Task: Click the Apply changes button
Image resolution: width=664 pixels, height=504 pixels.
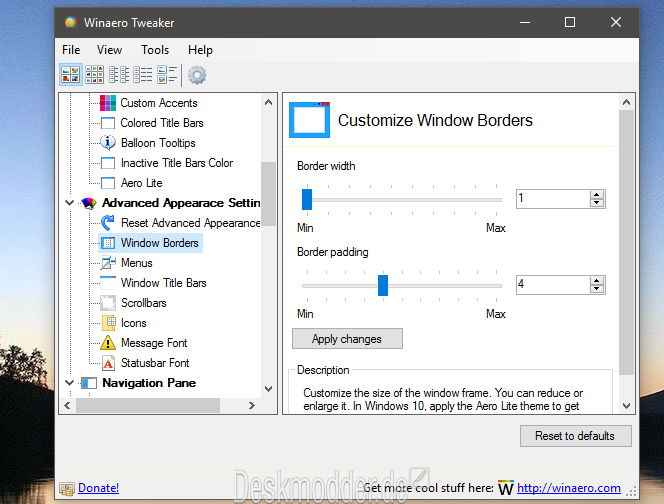Action: [347, 339]
